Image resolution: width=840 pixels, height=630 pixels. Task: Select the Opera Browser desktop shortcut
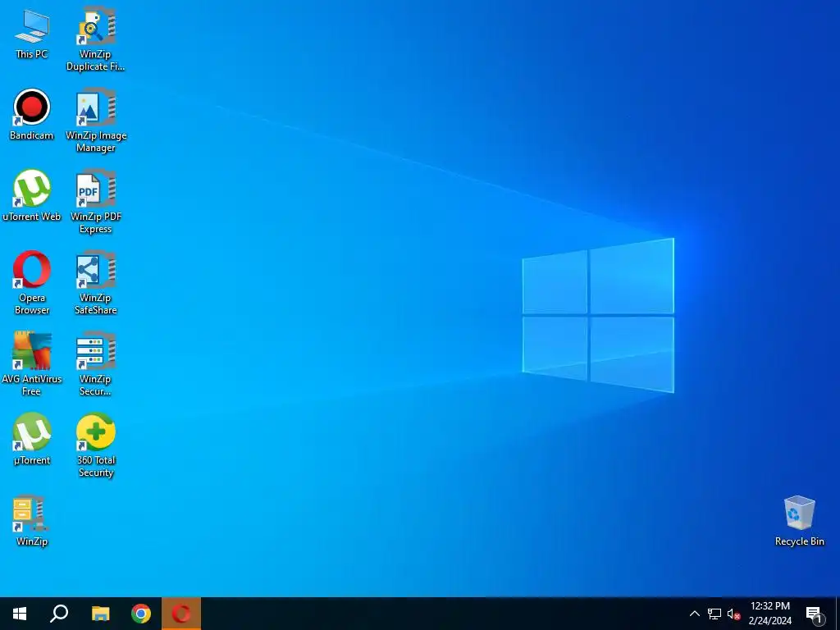click(32, 283)
